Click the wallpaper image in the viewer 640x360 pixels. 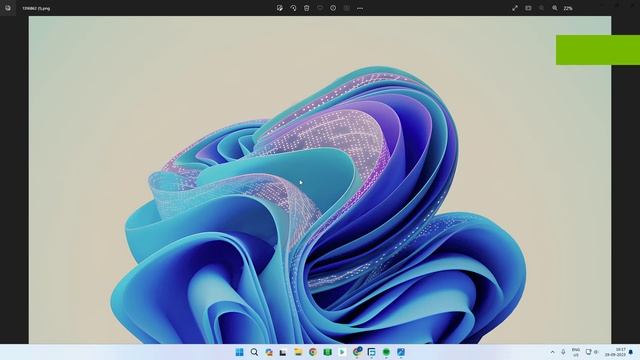coord(320,180)
